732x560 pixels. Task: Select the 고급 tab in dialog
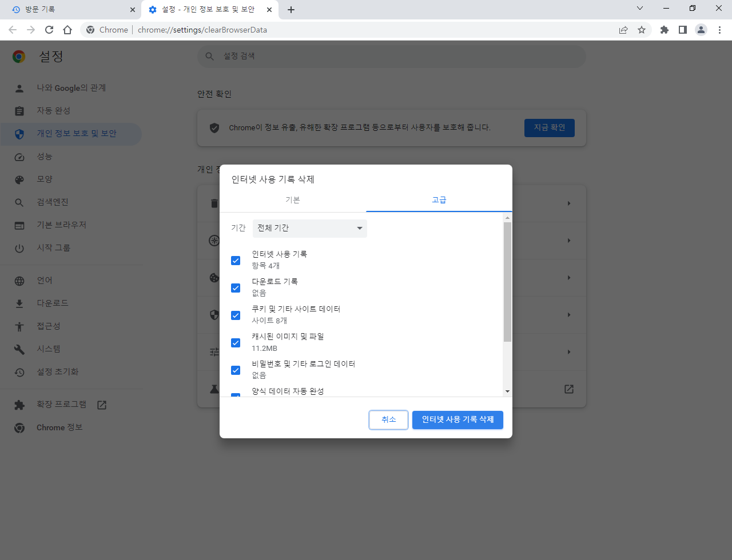coord(439,200)
